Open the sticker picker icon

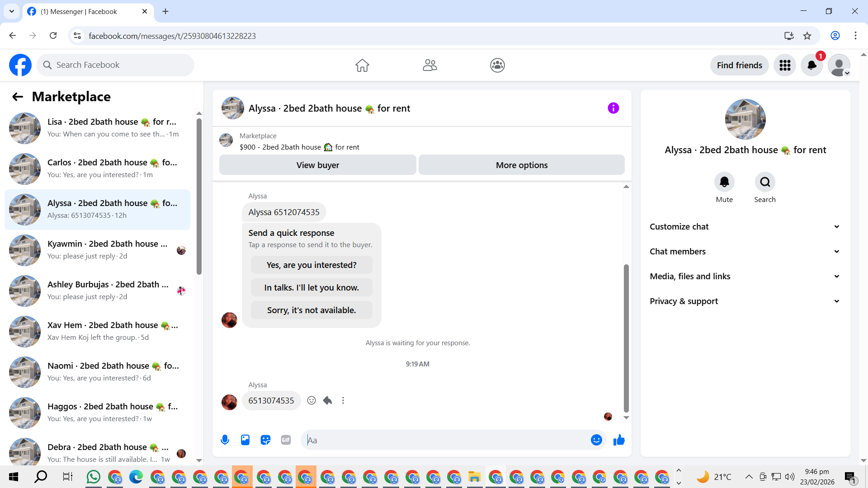pyautogui.click(x=265, y=440)
